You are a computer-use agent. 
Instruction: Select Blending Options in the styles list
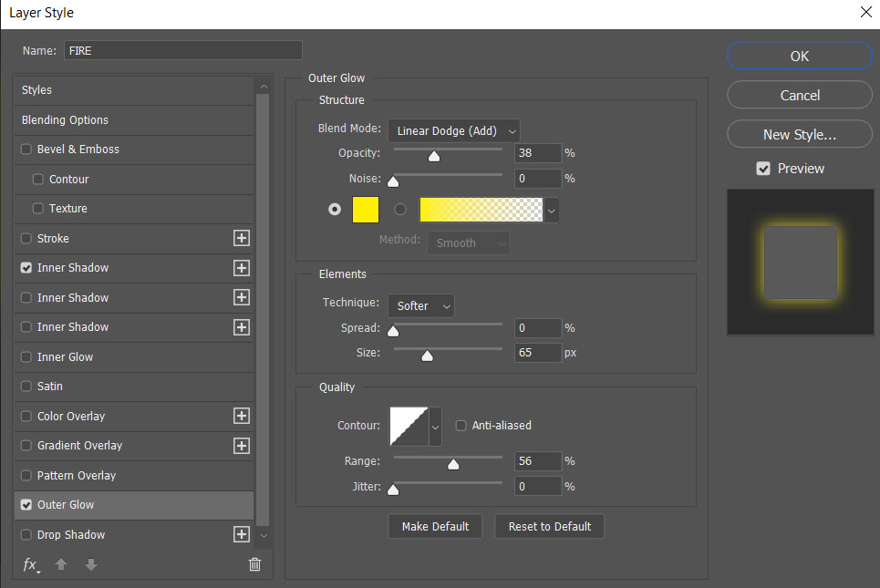tap(65, 119)
